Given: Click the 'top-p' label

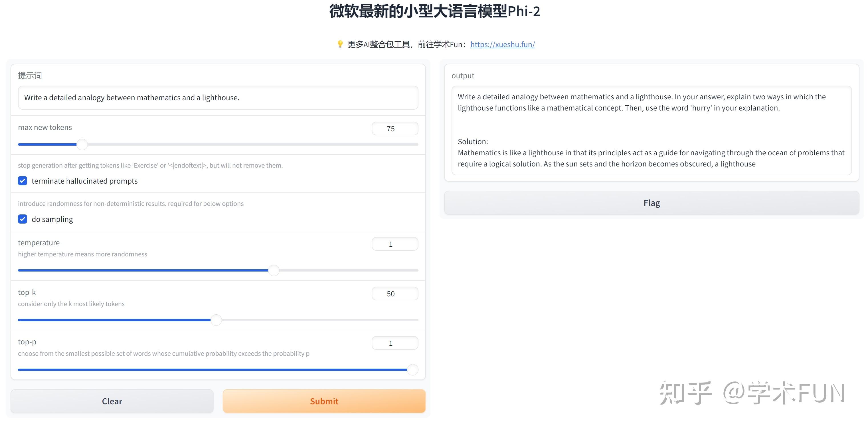Looking at the screenshot, I should pyautogui.click(x=27, y=342).
